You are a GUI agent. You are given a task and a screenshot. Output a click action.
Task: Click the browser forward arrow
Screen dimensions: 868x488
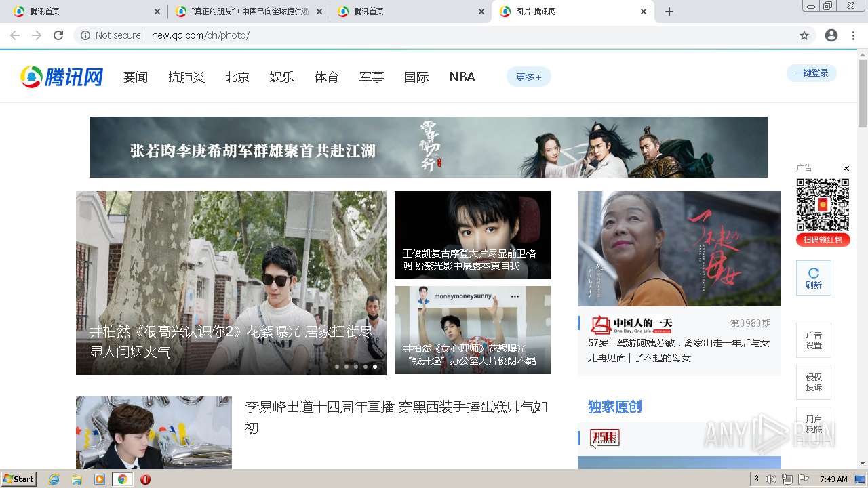coord(37,35)
